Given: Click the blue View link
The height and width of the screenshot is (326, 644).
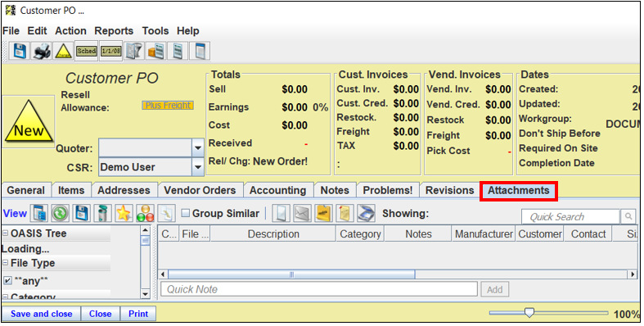Looking at the screenshot, I should pos(15,213).
